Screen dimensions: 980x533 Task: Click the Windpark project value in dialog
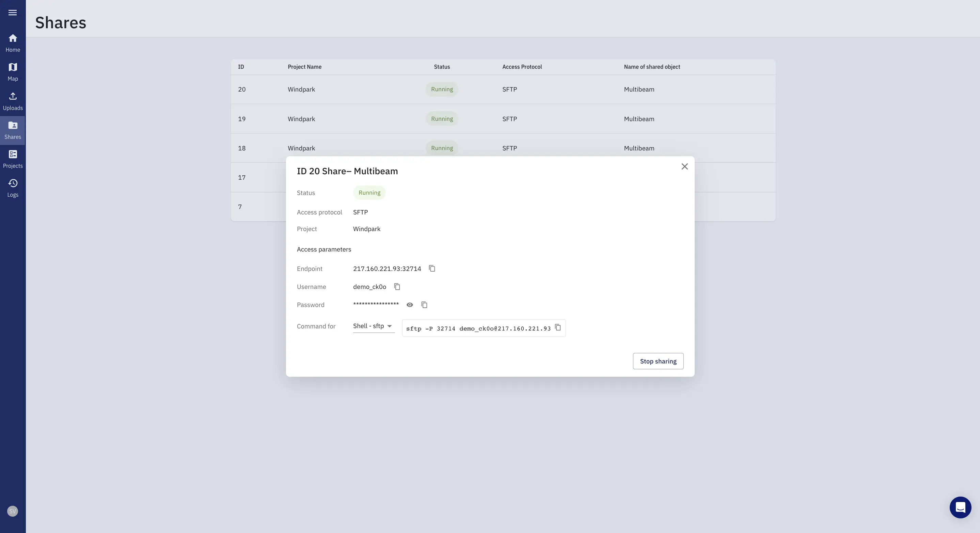pos(366,229)
